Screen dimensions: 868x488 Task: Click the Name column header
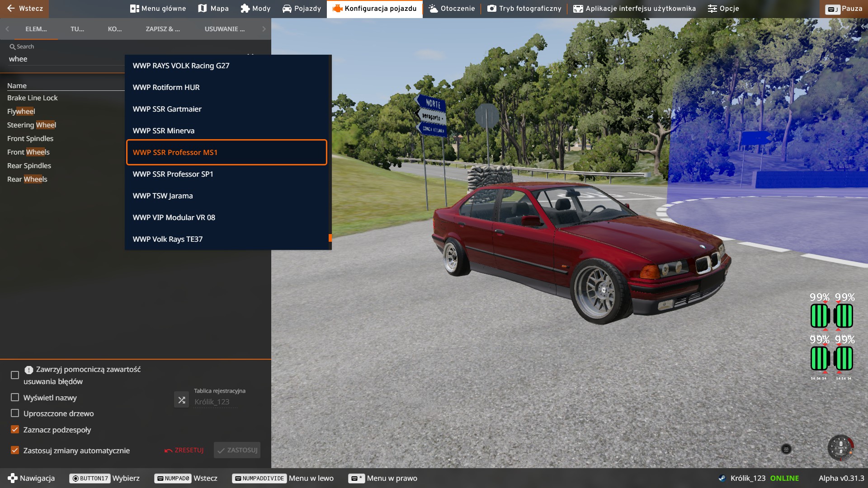click(17, 85)
